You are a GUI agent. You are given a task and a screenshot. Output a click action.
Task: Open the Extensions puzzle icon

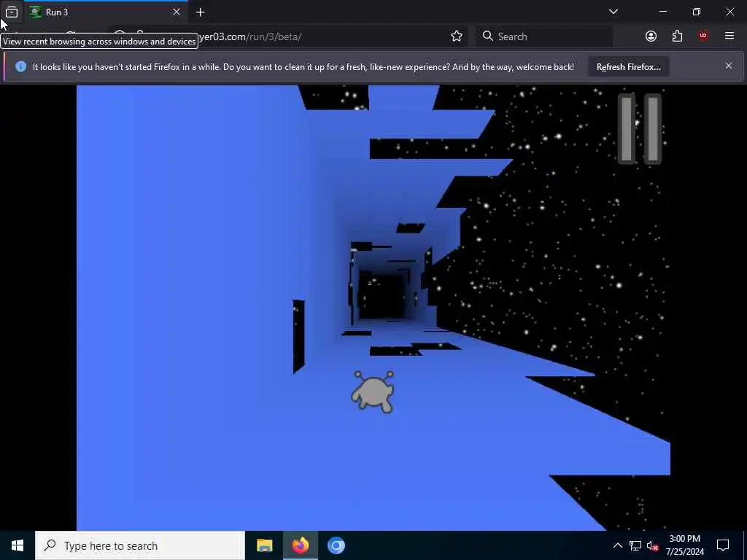[x=677, y=36]
